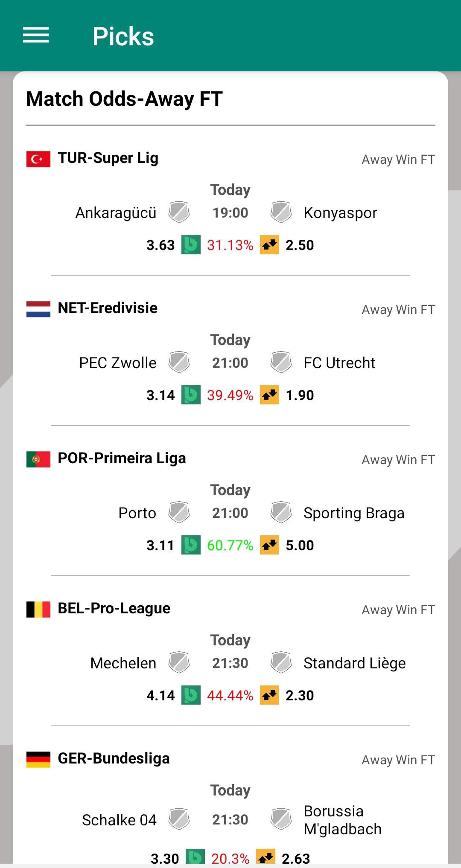Tap the yellow odds-movement icon for Konyaspor
Screen dimensions: 461x868
coord(269,245)
